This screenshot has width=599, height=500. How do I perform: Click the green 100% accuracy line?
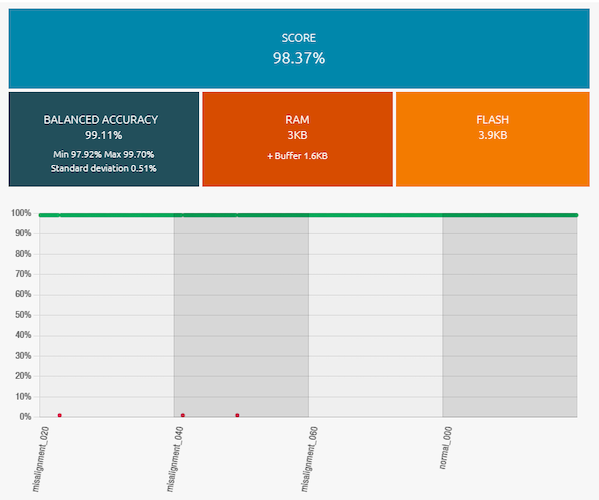(308, 215)
